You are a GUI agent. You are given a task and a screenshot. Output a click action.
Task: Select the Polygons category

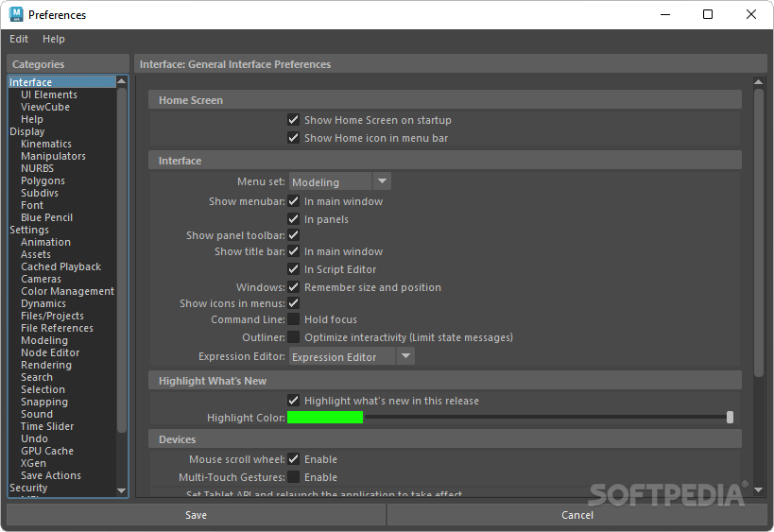[43, 180]
